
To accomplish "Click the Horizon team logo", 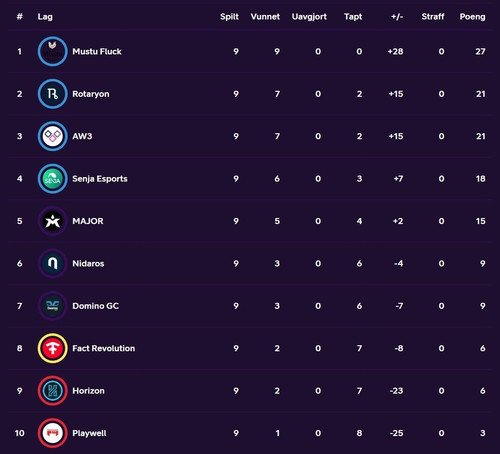I will click(52, 391).
